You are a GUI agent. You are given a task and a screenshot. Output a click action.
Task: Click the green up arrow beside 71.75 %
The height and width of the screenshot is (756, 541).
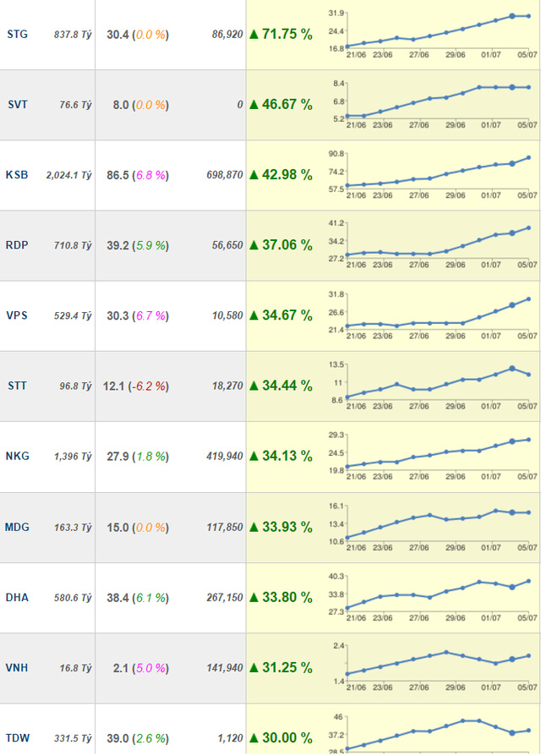[254, 35]
